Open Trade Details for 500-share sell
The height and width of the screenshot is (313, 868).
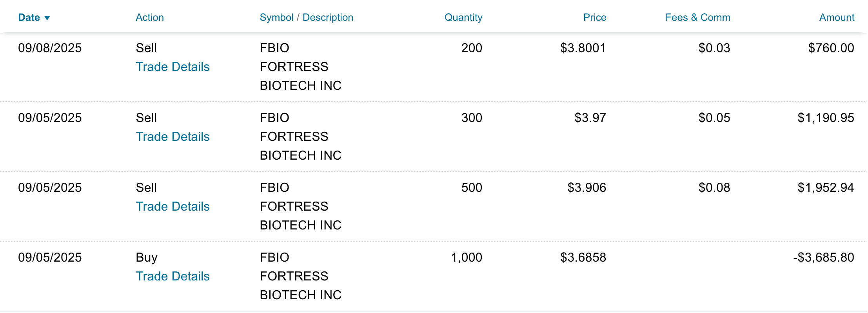click(173, 206)
